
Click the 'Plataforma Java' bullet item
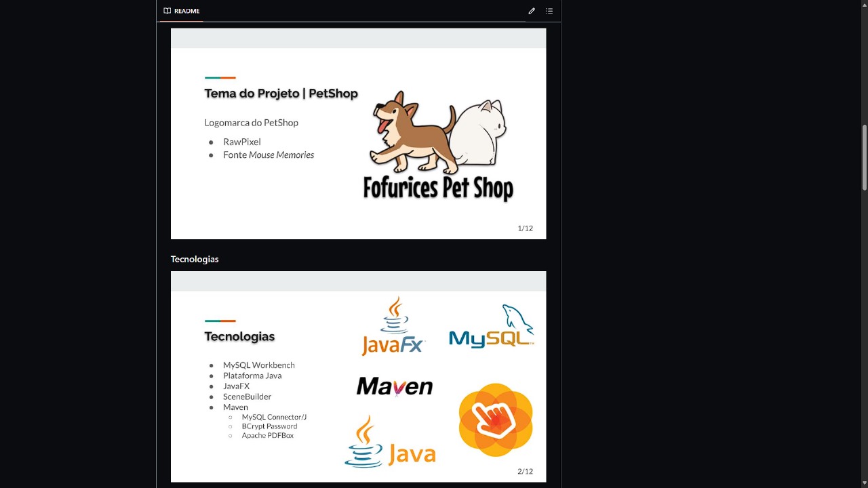pyautogui.click(x=252, y=375)
